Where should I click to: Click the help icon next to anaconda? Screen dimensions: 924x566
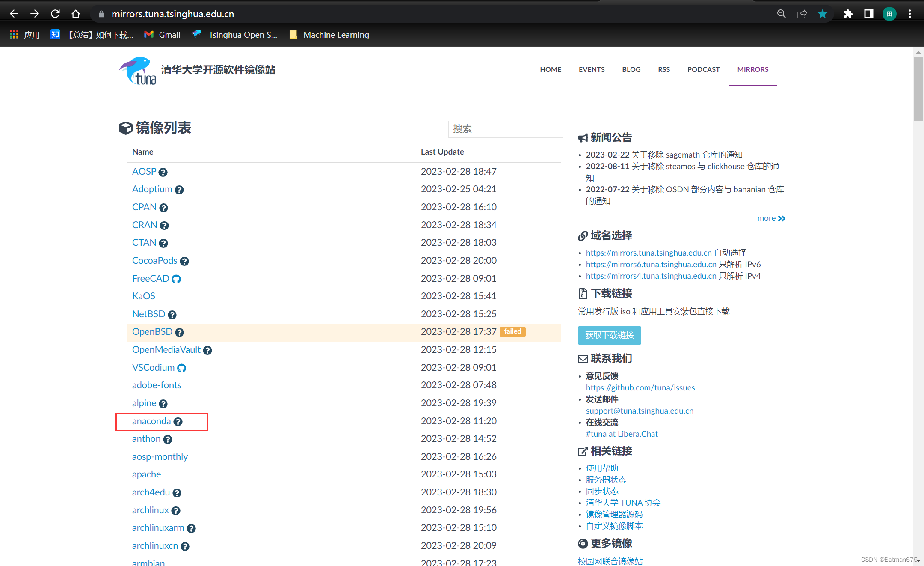pos(178,422)
